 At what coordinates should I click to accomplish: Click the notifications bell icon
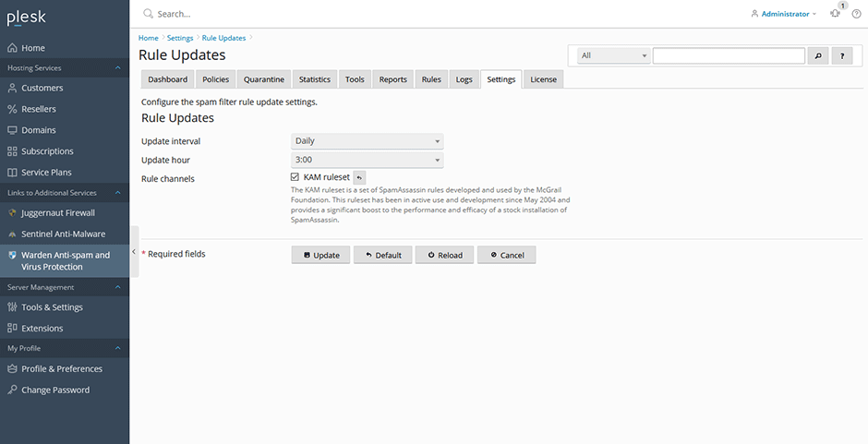[835, 14]
